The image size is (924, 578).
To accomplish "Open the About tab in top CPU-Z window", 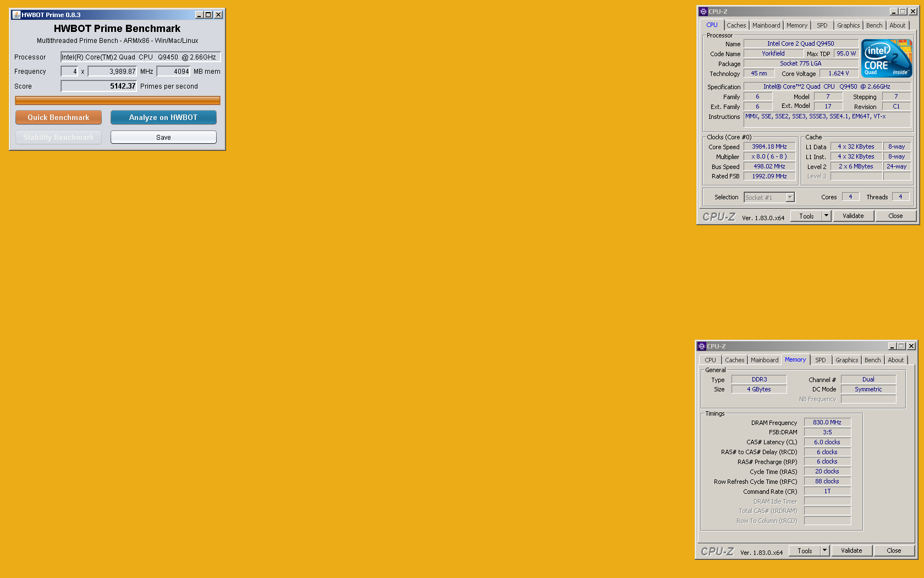I will pyautogui.click(x=897, y=25).
